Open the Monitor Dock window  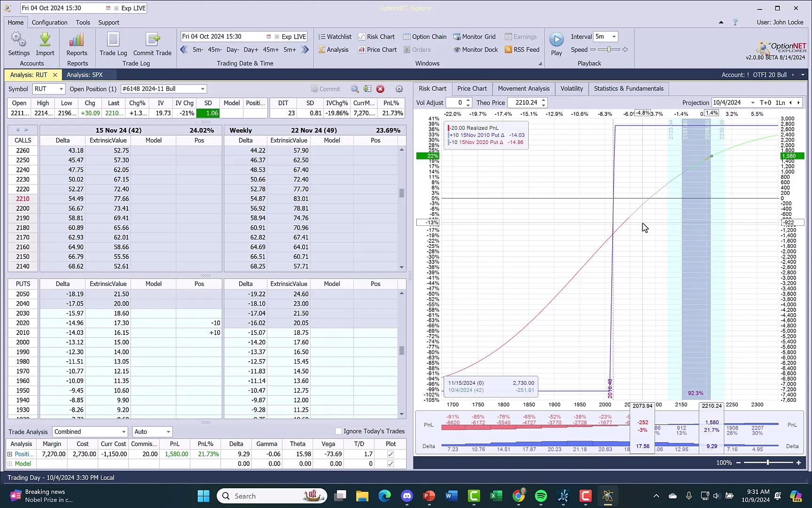[x=476, y=49]
